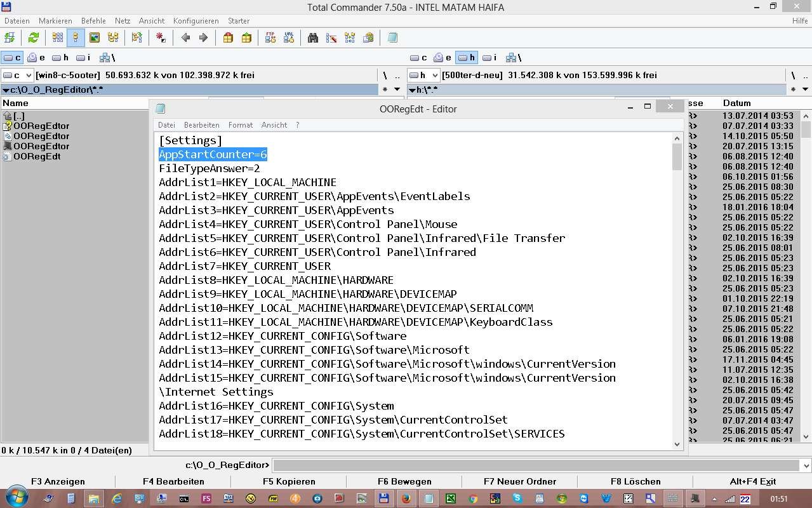This screenshot has height=508, width=812.
Task: Open Notepad via the toolbar notepad icon
Action: (x=392, y=38)
